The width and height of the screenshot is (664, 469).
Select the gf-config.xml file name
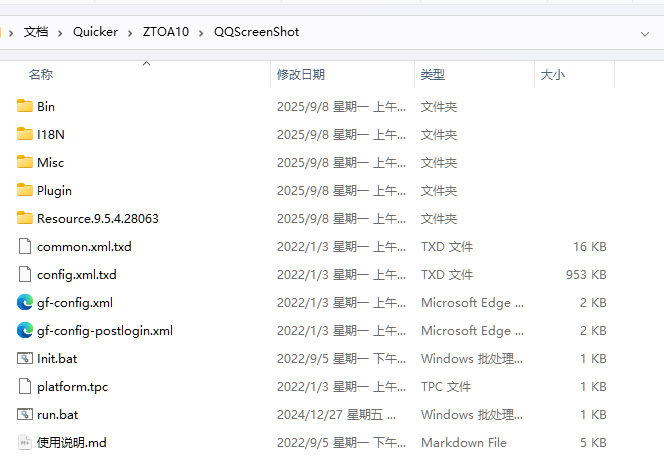click(75, 303)
